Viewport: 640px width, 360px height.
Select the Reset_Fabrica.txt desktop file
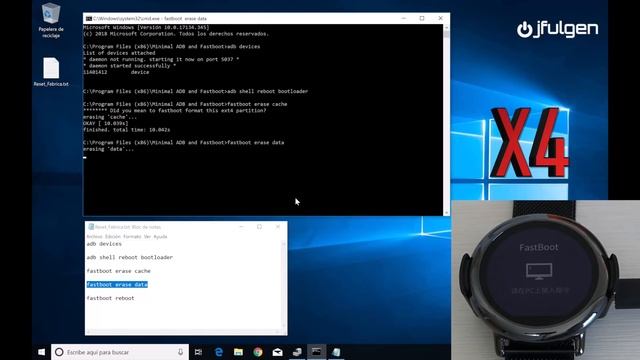(x=51, y=71)
